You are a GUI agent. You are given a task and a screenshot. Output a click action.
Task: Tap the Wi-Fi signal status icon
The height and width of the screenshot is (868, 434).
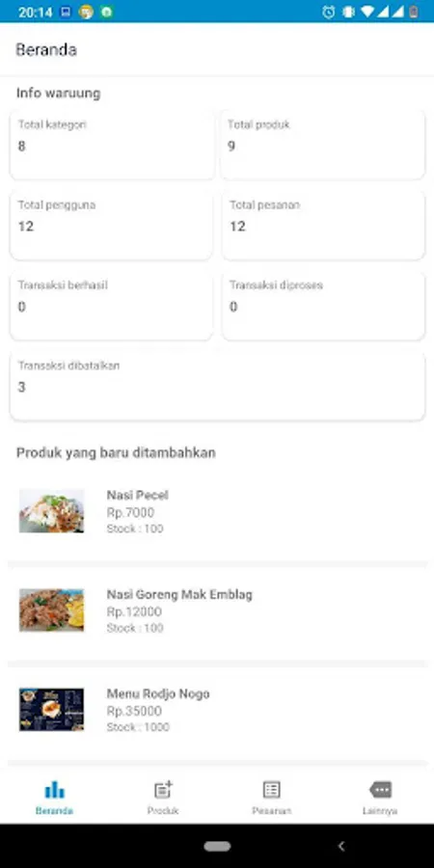tap(366, 12)
